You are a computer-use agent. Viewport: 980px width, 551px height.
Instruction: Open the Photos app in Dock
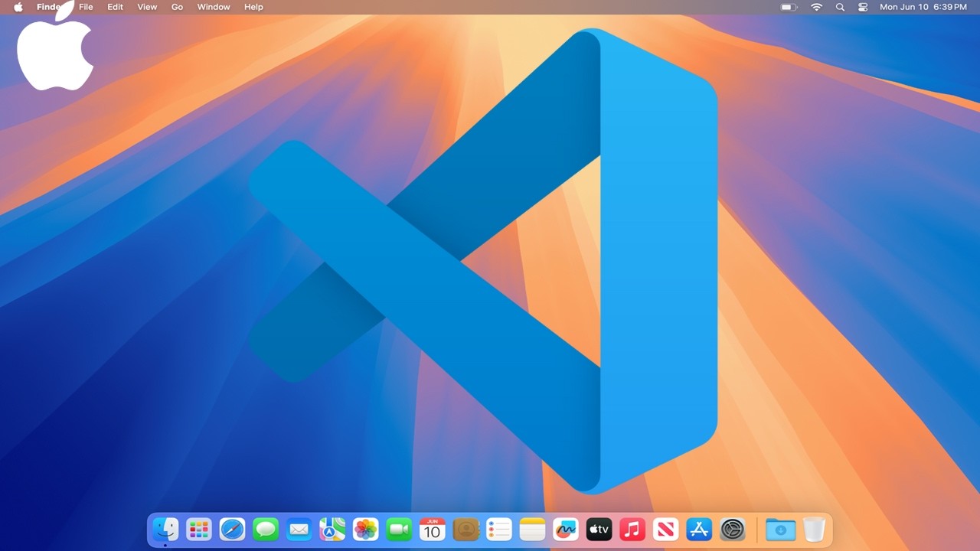[x=365, y=529]
